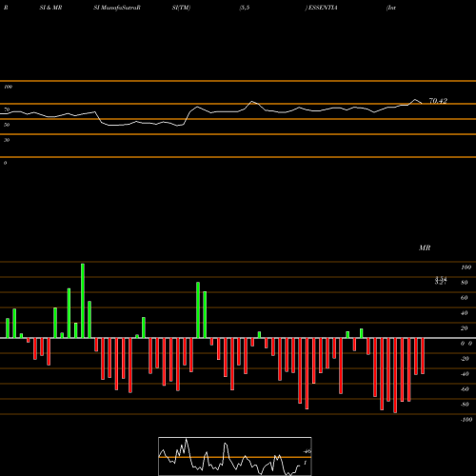Click the '(5,5' parameter text in header
Screen dimensions: 476x476
click(245, 8)
